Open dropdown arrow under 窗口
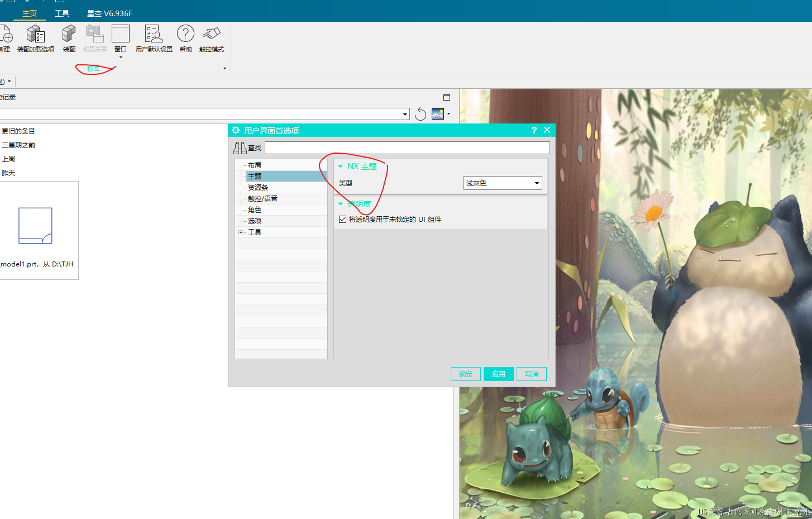812x519 pixels. 121,57
